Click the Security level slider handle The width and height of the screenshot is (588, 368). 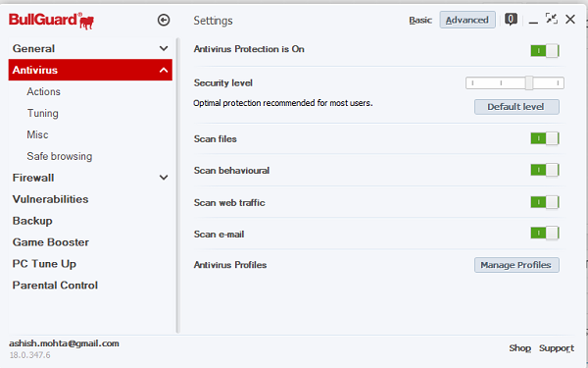coord(529,83)
